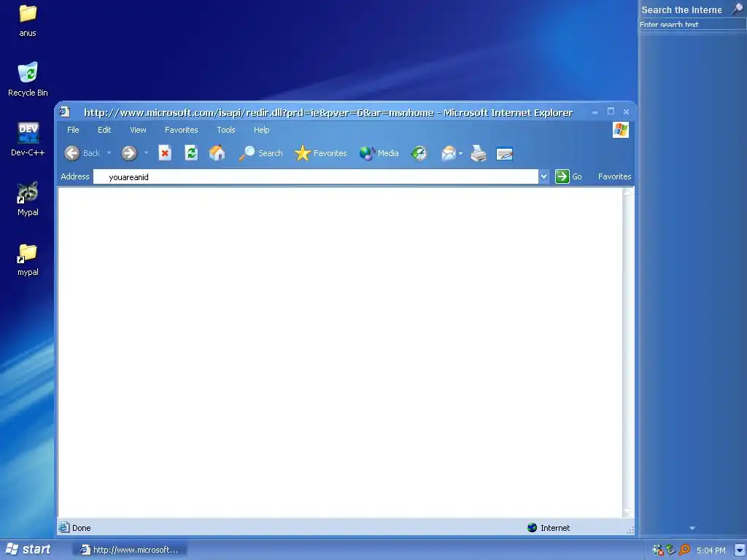Click the page icon in the title bar
The width and height of the screenshot is (747, 560).
pyautogui.click(x=64, y=112)
